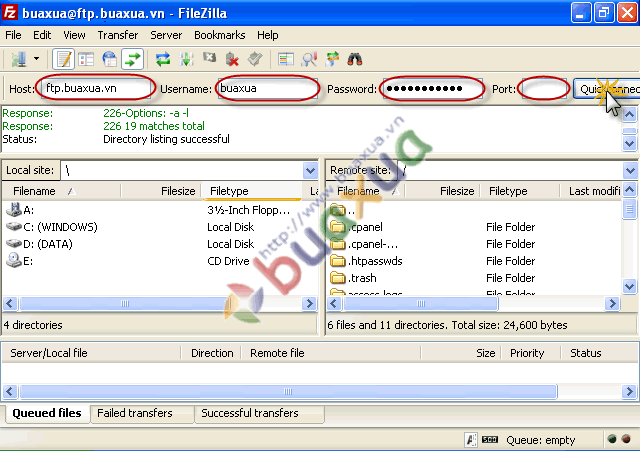Image resolution: width=640 pixels, height=451 pixels.
Task: Toggle directory comparison icon
Action: point(309,60)
